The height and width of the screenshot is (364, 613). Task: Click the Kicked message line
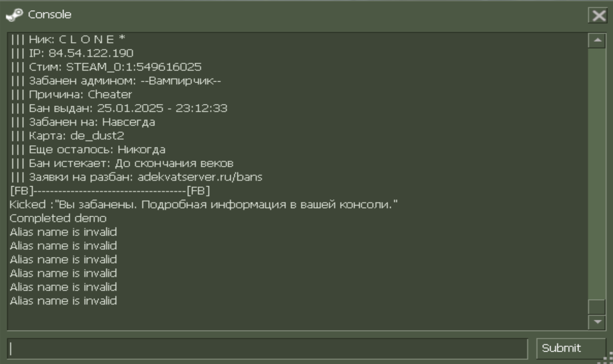204,205
